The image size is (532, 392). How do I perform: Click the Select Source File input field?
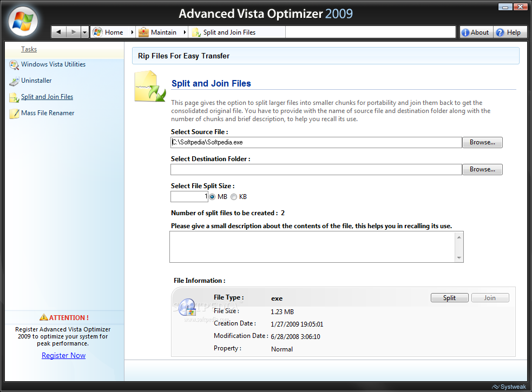(x=316, y=142)
